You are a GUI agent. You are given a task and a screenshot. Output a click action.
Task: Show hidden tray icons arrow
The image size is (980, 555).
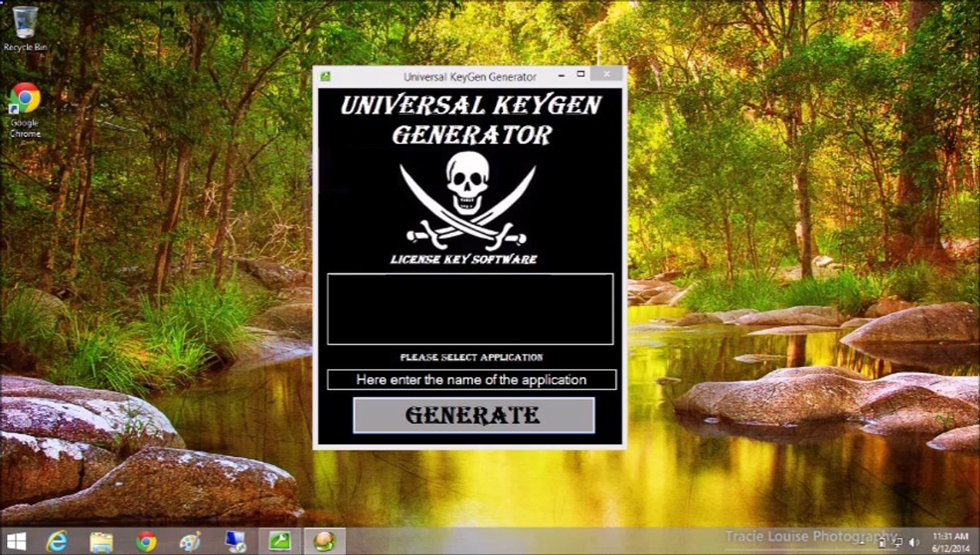[862, 543]
